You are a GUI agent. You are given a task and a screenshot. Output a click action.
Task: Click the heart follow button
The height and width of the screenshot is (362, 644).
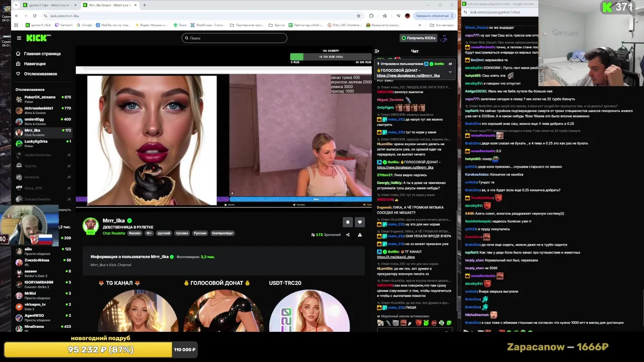(360, 222)
